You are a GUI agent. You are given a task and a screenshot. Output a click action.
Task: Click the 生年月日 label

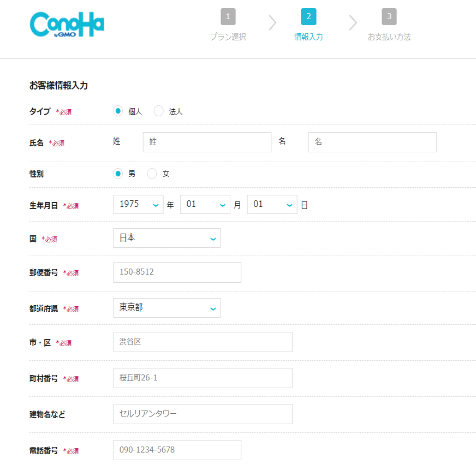click(44, 205)
